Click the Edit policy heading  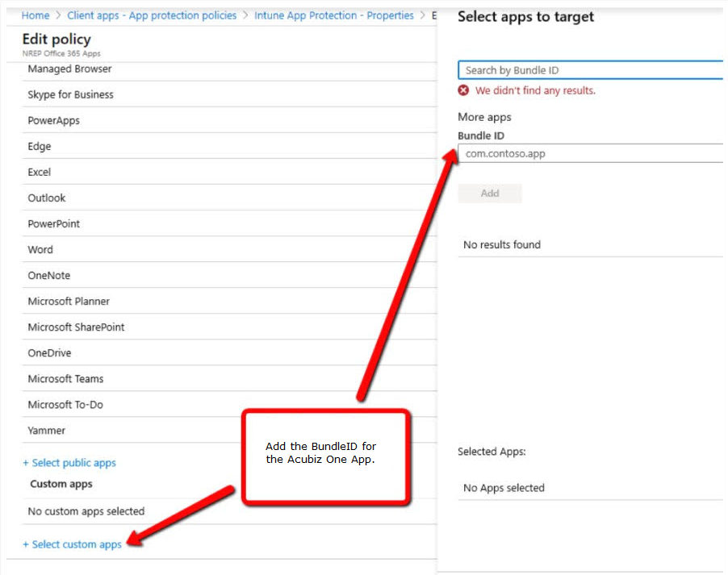tap(56, 39)
